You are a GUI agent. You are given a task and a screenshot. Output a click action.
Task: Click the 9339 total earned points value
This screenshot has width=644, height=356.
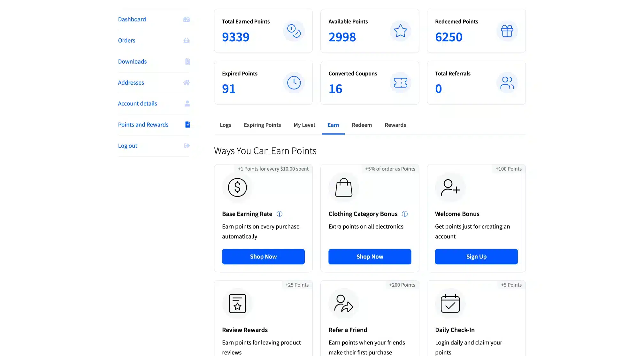(x=236, y=37)
